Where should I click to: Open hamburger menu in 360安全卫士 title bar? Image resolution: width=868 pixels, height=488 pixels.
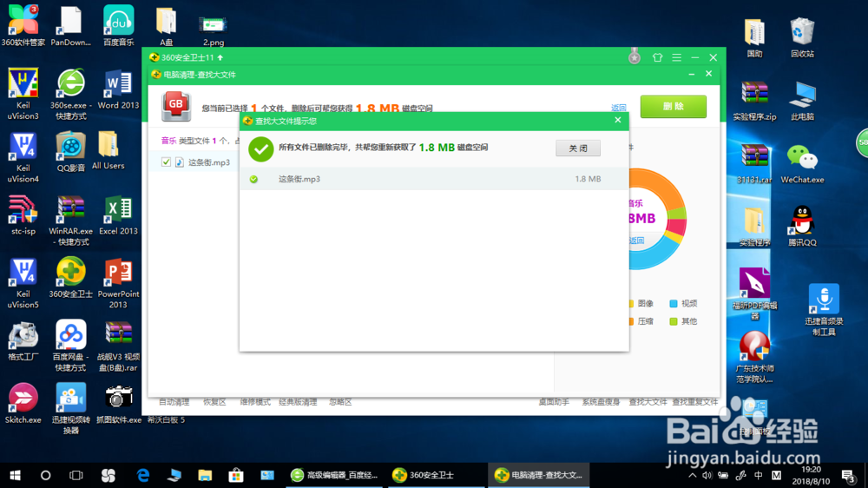tap(676, 57)
